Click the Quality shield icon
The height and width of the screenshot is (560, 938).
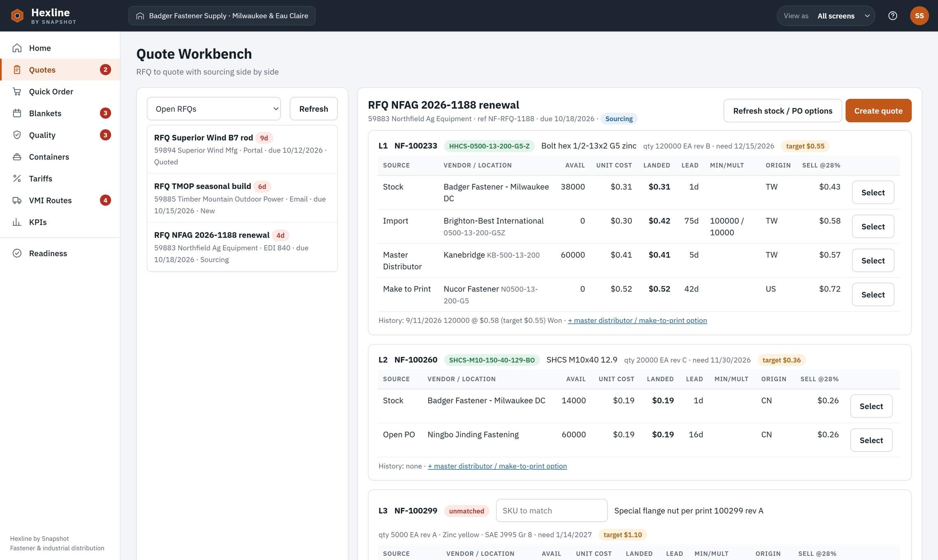[x=17, y=135]
